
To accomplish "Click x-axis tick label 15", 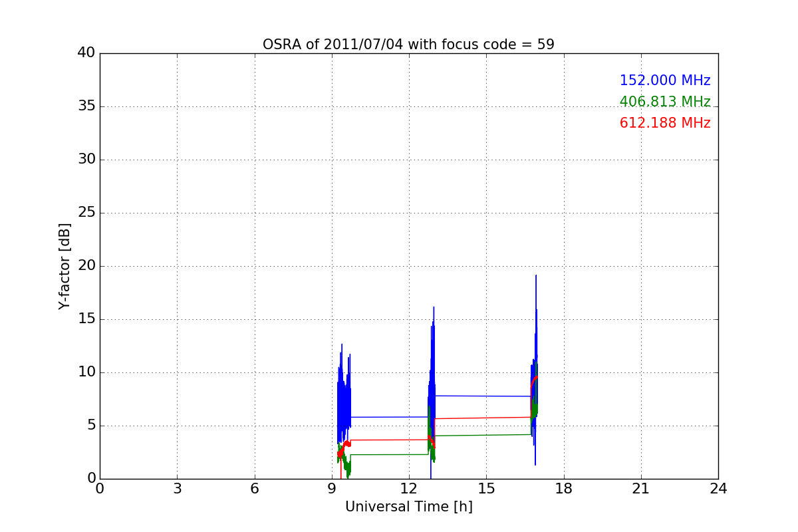I will (486, 488).
